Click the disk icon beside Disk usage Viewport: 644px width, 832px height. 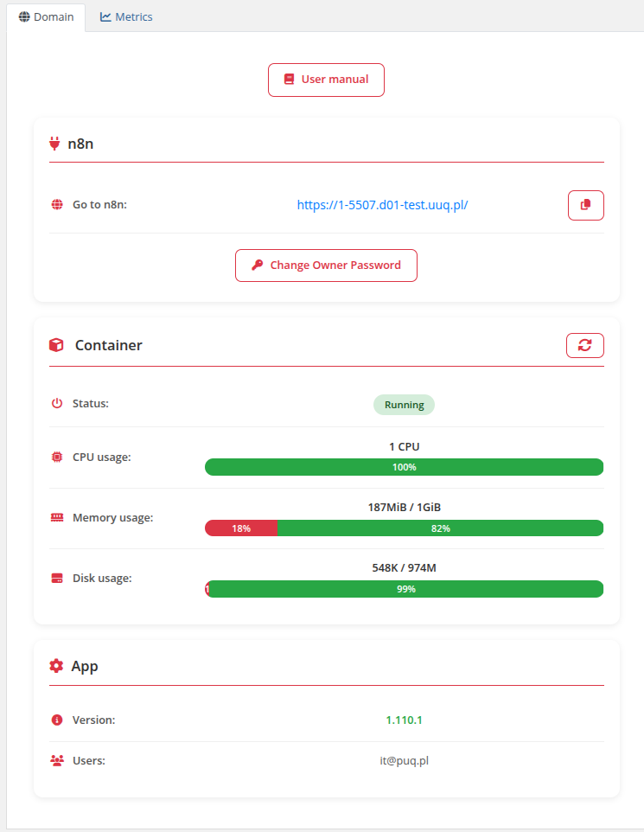click(55, 578)
